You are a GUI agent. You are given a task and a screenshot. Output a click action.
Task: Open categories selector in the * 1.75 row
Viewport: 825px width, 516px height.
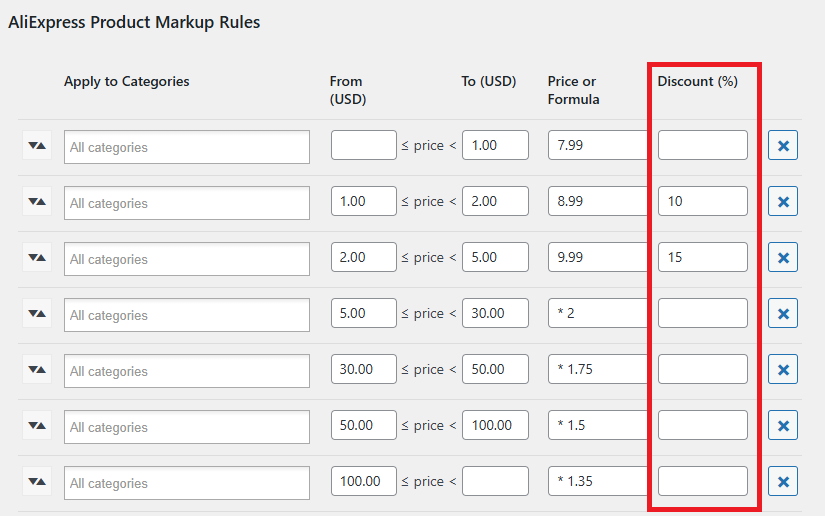pyautogui.click(x=187, y=371)
